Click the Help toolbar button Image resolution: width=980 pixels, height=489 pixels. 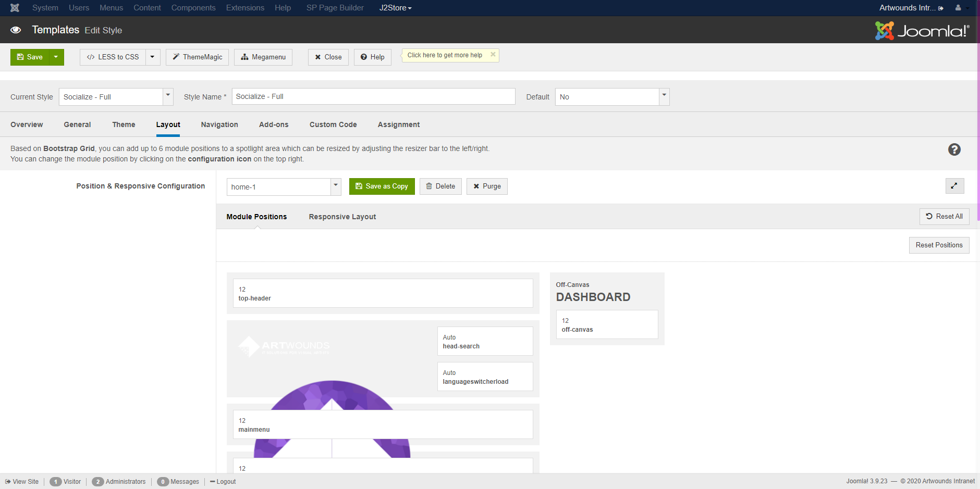tap(372, 57)
